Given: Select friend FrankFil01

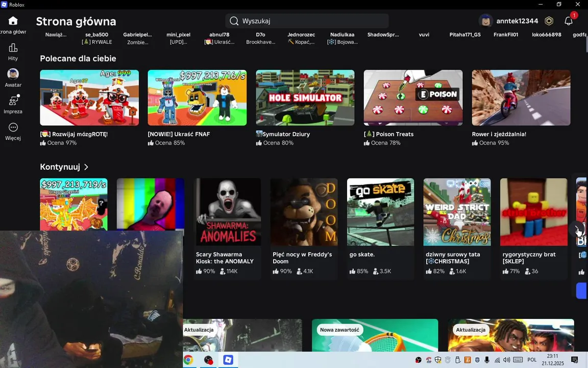Looking at the screenshot, I should pos(506,35).
